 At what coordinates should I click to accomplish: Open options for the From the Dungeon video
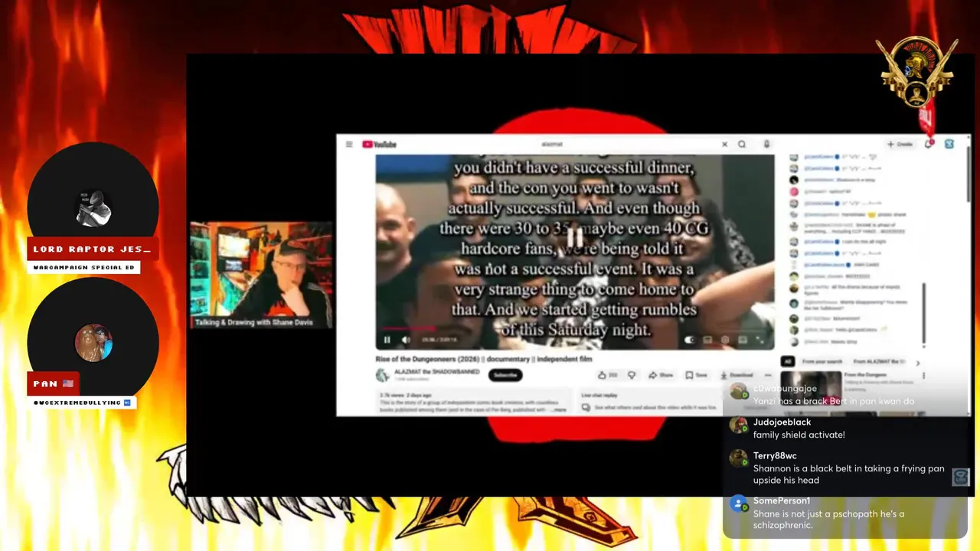pos(923,376)
